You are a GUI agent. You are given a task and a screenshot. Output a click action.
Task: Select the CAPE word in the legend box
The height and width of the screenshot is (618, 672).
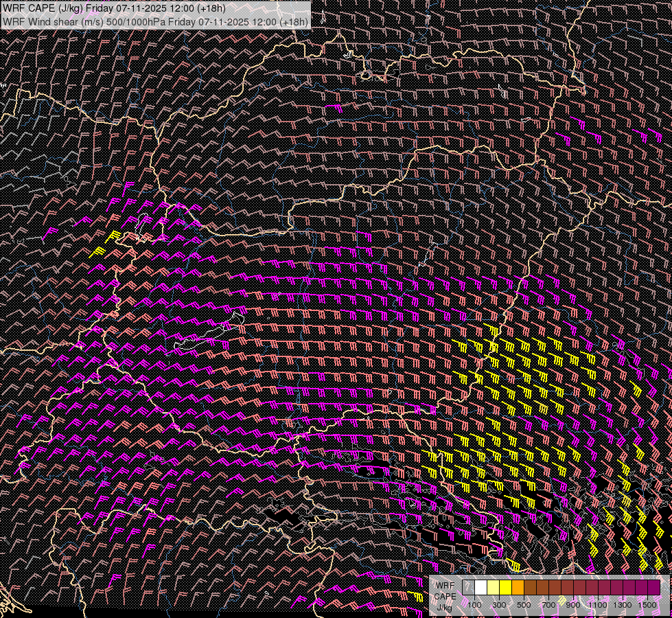coord(445,597)
